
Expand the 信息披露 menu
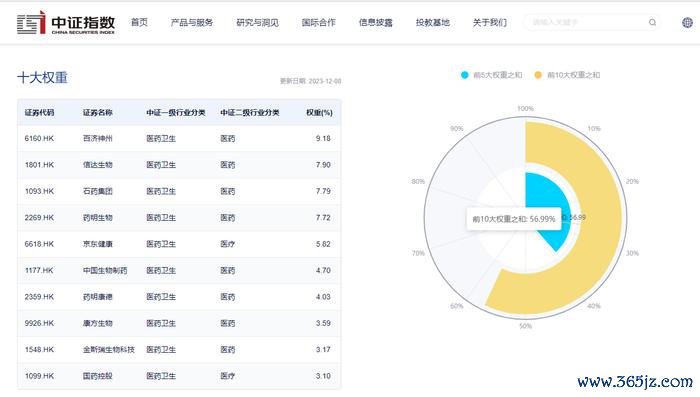pos(375,22)
